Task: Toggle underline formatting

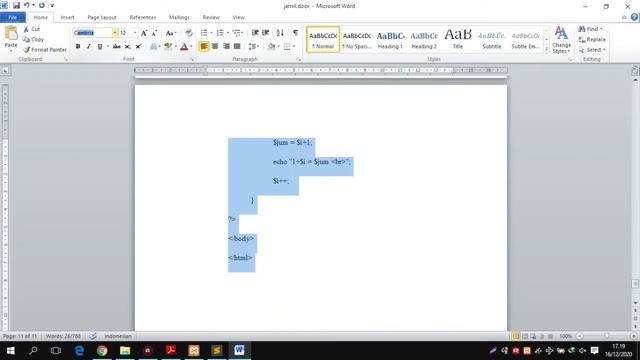Action: coord(100,47)
